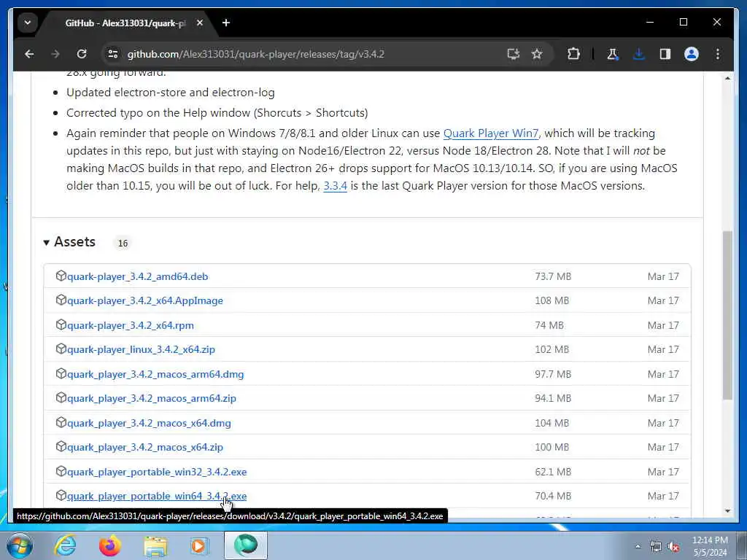Click the address bar URL field
This screenshot has height=560, width=747.
point(305,54)
